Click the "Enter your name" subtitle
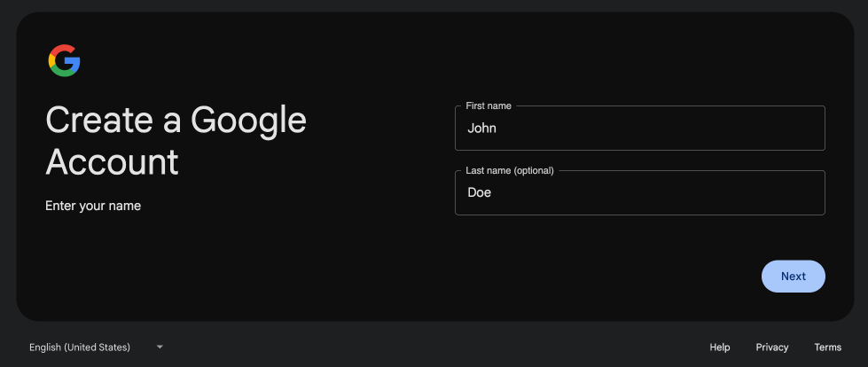This screenshot has height=367, width=868. [93, 206]
